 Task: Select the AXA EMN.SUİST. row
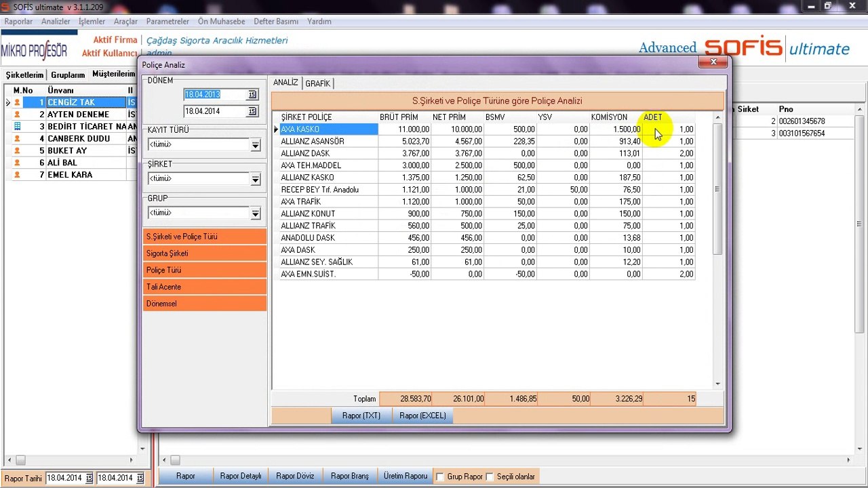487,274
